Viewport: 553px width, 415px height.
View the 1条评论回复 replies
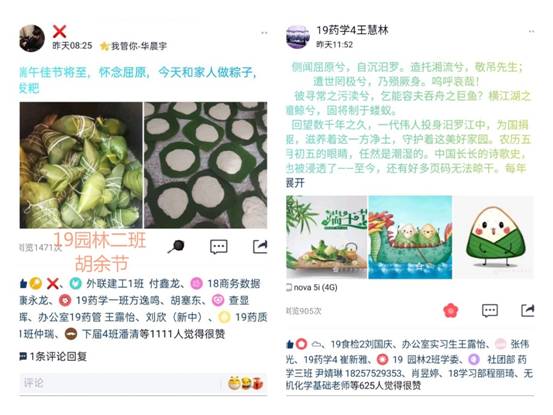tap(53, 356)
